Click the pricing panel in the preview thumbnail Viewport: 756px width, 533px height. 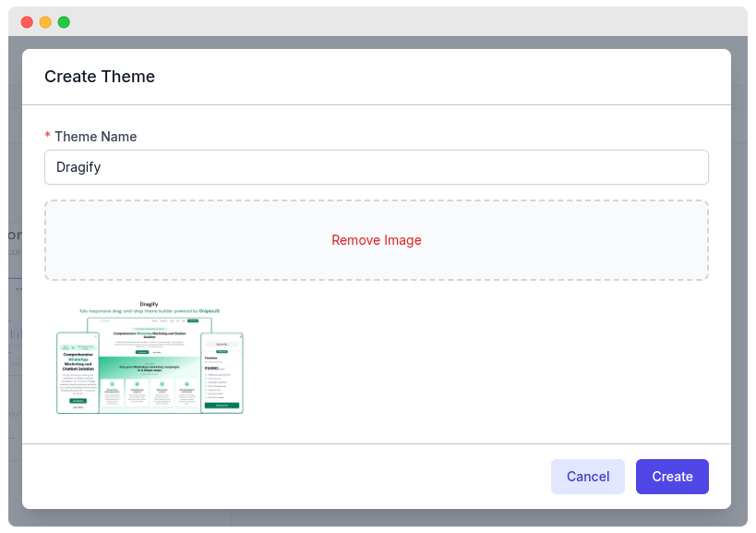tap(222, 368)
